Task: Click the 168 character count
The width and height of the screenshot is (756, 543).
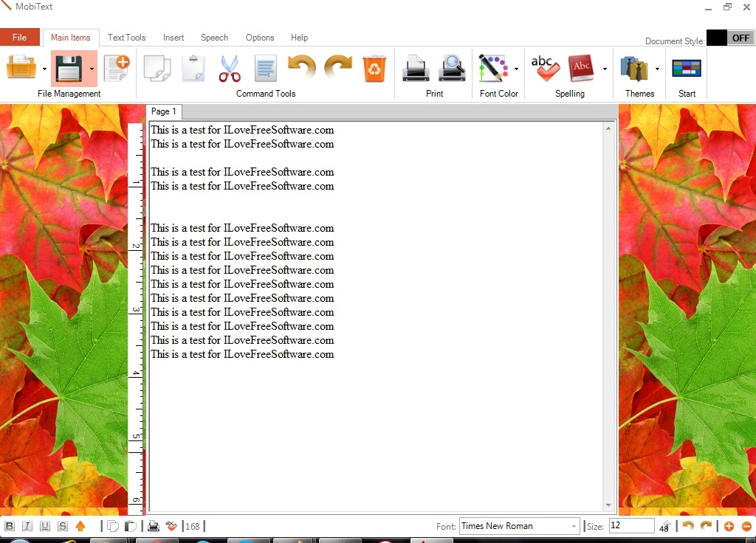Action: point(193,526)
